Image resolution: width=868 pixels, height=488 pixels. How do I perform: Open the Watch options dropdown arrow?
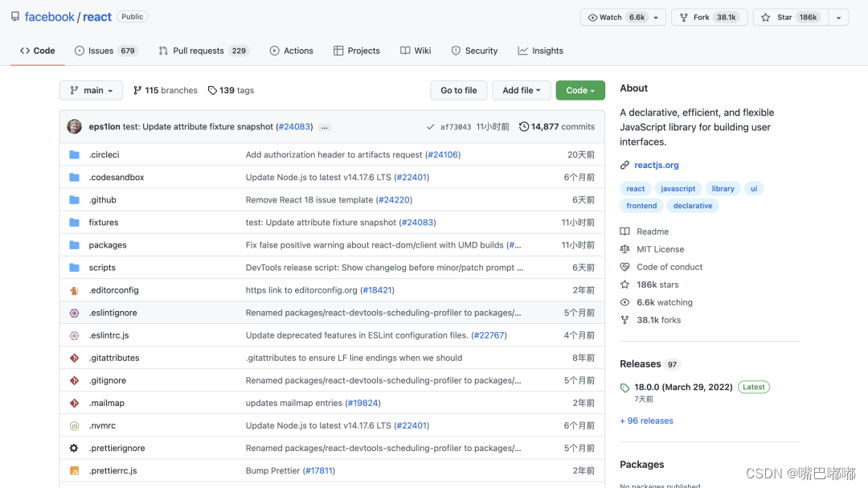coord(657,17)
